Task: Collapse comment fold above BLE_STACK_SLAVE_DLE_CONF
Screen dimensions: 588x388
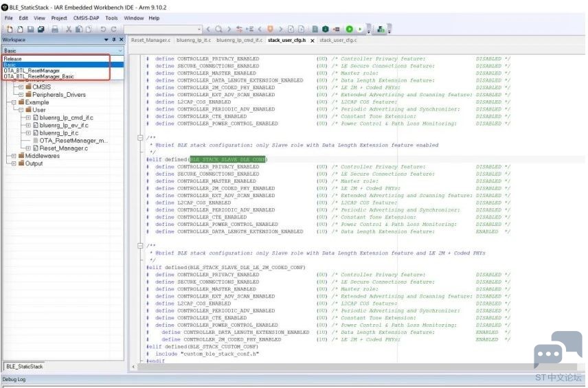Action: pyautogui.click(x=140, y=137)
